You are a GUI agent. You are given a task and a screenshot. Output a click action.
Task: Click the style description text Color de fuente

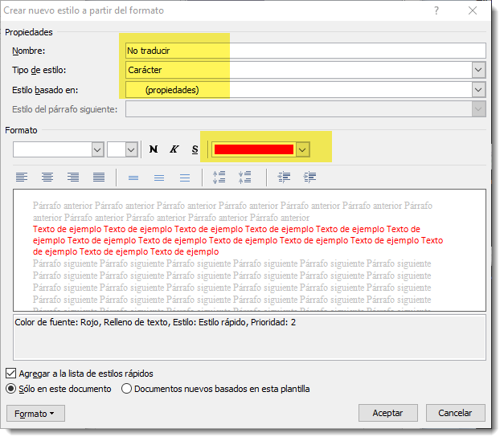click(x=155, y=322)
